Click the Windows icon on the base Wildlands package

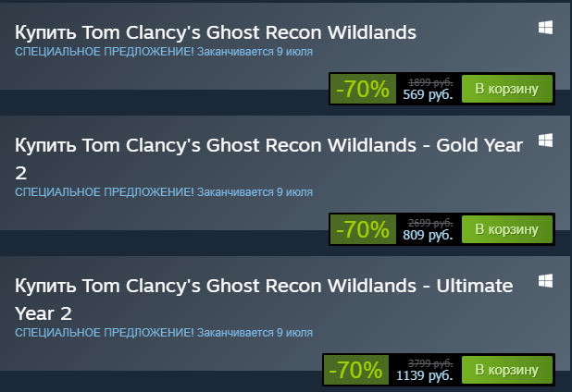[x=545, y=28]
